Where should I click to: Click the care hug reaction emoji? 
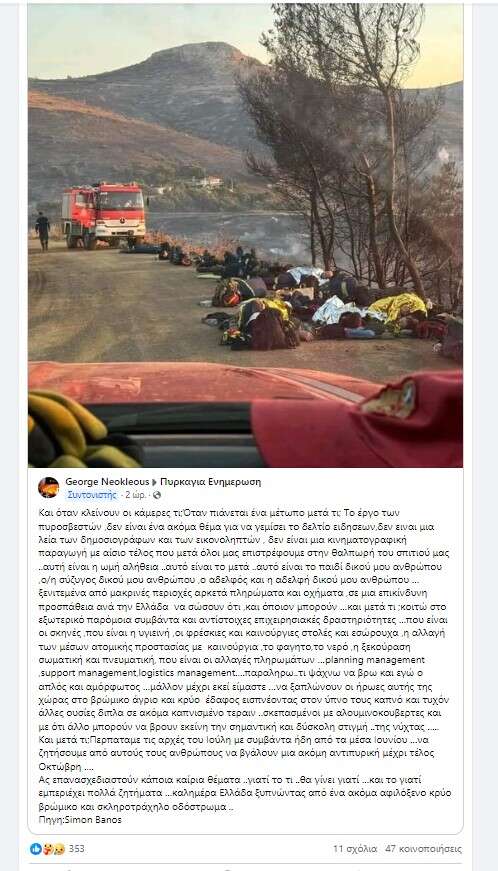coord(48,849)
